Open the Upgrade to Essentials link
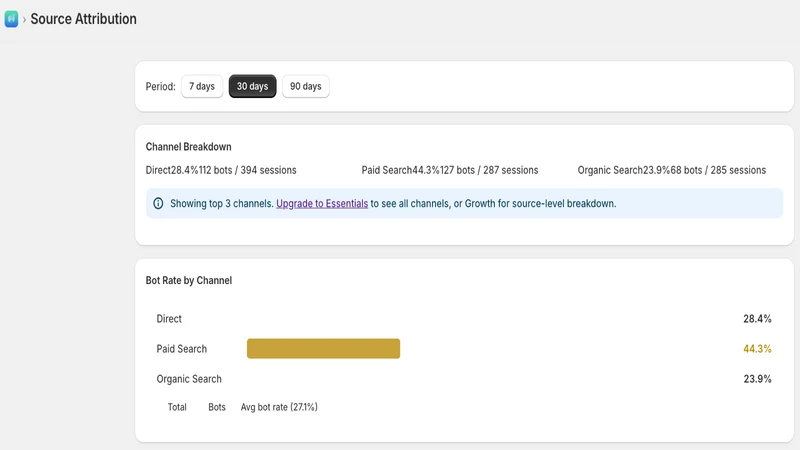The image size is (800, 450). [322, 203]
